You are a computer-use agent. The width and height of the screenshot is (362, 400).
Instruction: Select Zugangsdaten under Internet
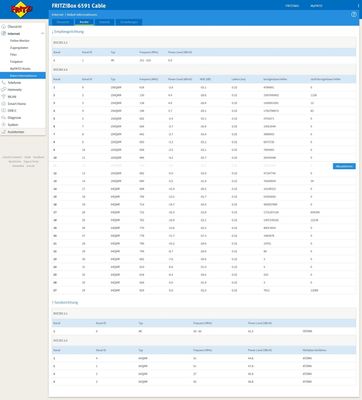click(x=19, y=48)
